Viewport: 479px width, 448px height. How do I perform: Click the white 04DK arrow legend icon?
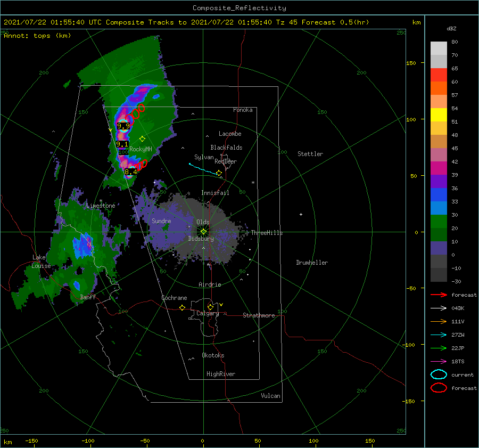coord(439,308)
